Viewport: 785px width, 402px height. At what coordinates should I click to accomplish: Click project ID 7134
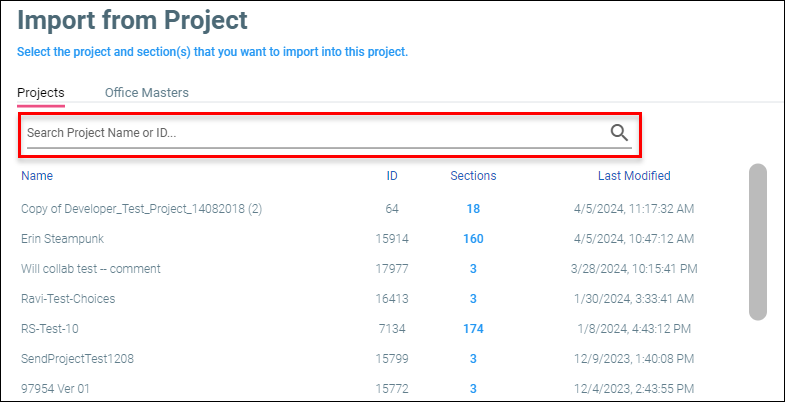click(x=392, y=329)
